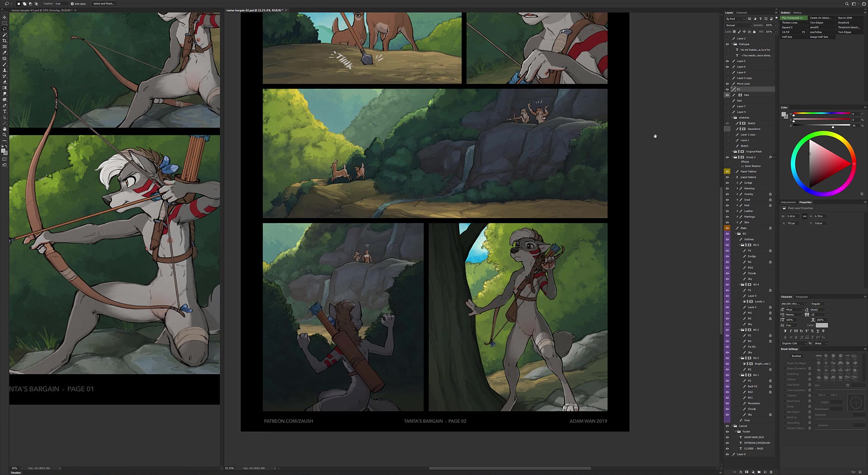Select the Eyedropper tool

tap(5, 52)
